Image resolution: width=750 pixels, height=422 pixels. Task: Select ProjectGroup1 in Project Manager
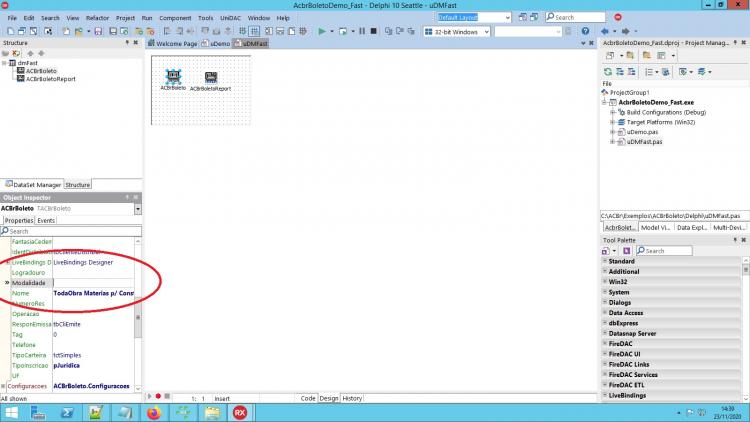629,92
